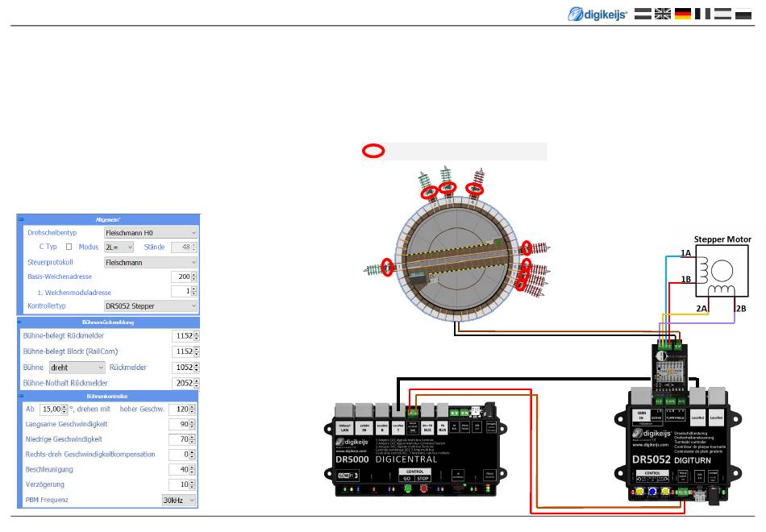Image resolution: width=766 pixels, height=532 pixels.
Task: Click the '2A' wire label
Action: point(701,309)
